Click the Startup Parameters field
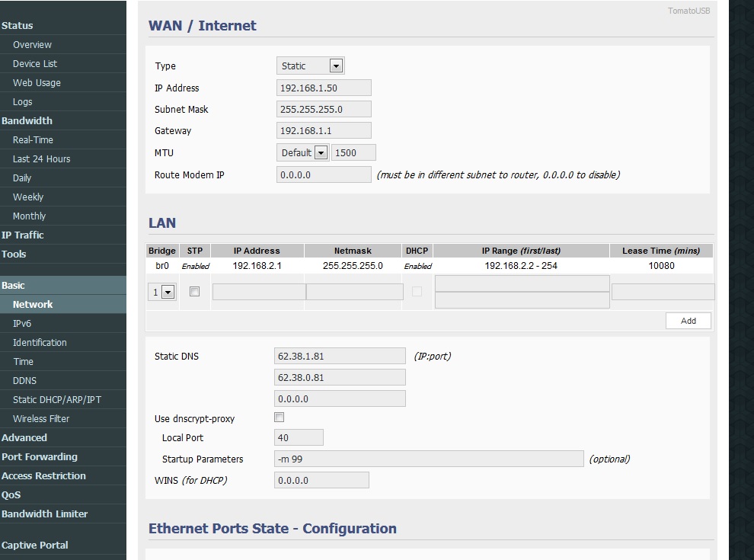The width and height of the screenshot is (754, 560). 429,459
